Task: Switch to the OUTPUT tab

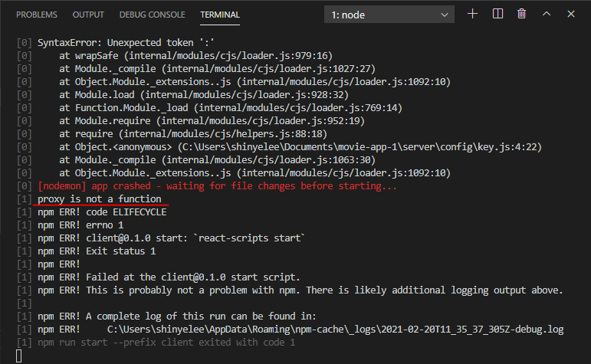Action: (88, 15)
